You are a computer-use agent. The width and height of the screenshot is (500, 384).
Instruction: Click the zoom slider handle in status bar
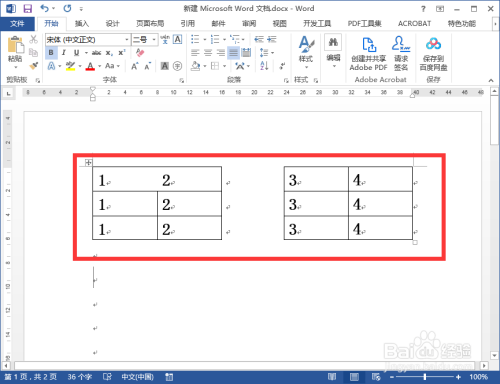[x=425, y=377]
